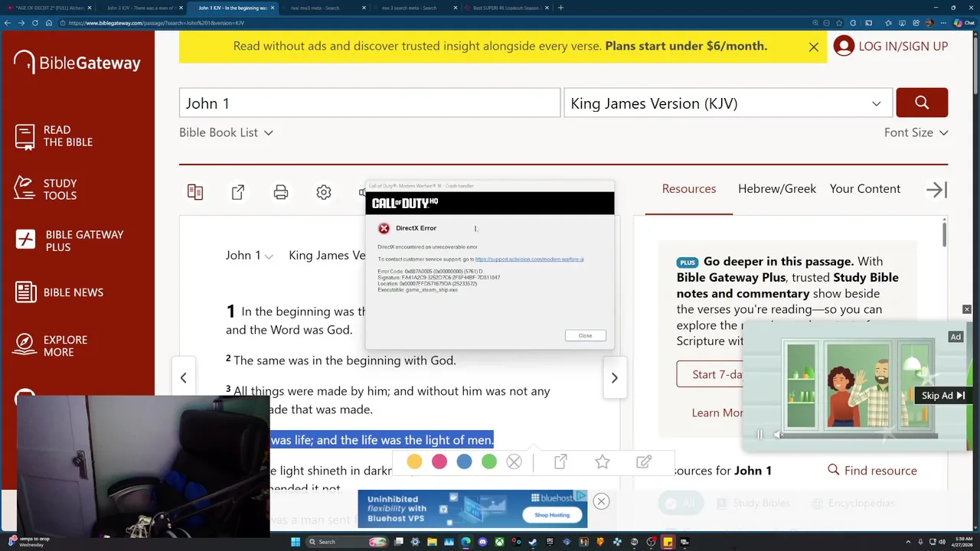Screen dimensions: 980x551
Task: Open Discord from the taskbar
Action: coord(482,542)
